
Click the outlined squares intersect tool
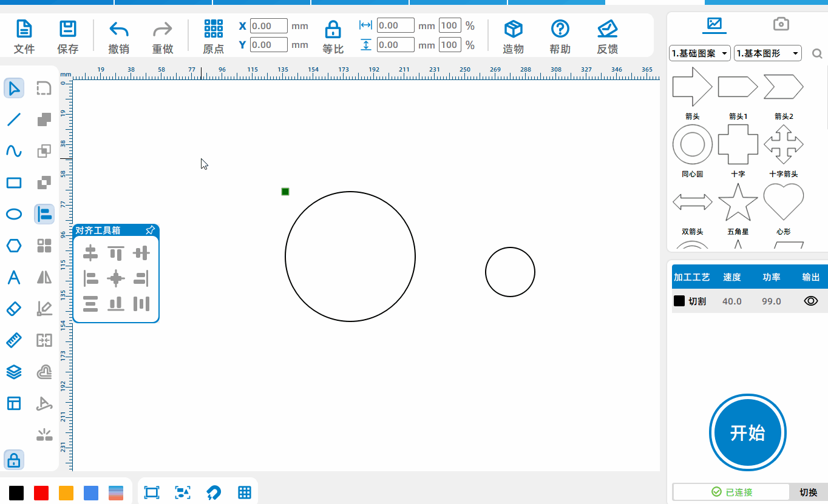point(44,151)
